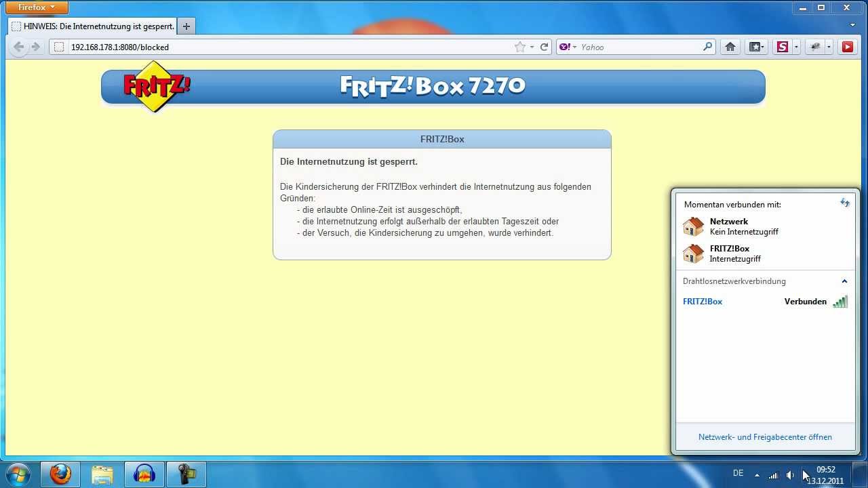Click the page identity icon in address bar
The height and width of the screenshot is (488, 868).
[59, 47]
